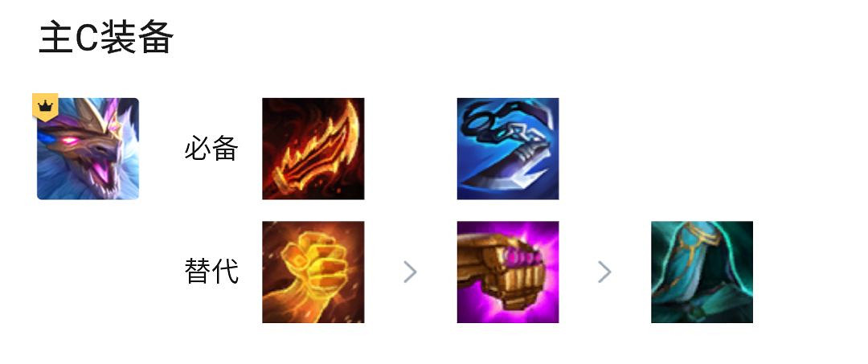Pick last alternative item in 替代 row

[x=702, y=272]
